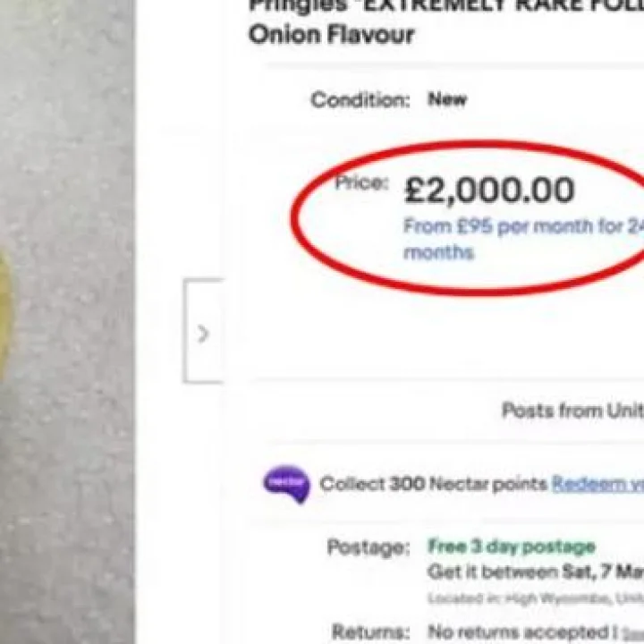The height and width of the screenshot is (644, 644).
Task: Click the Pringles listing title text
Action: coord(445,7)
